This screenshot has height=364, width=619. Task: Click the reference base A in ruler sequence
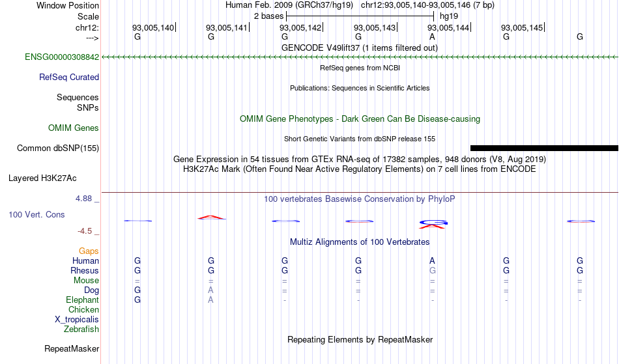(432, 36)
